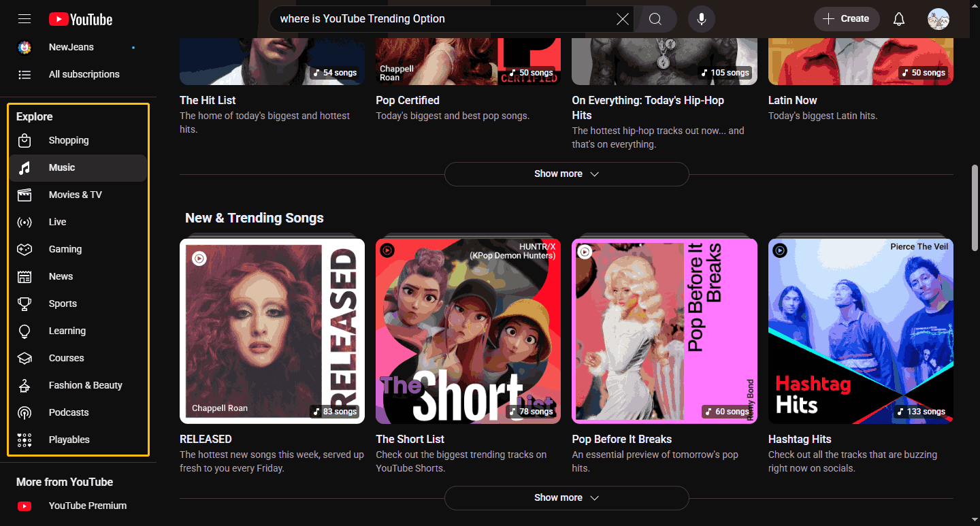The height and width of the screenshot is (526, 980).
Task: Click the Podcasts icon
Action: click(x=24, y=412)
